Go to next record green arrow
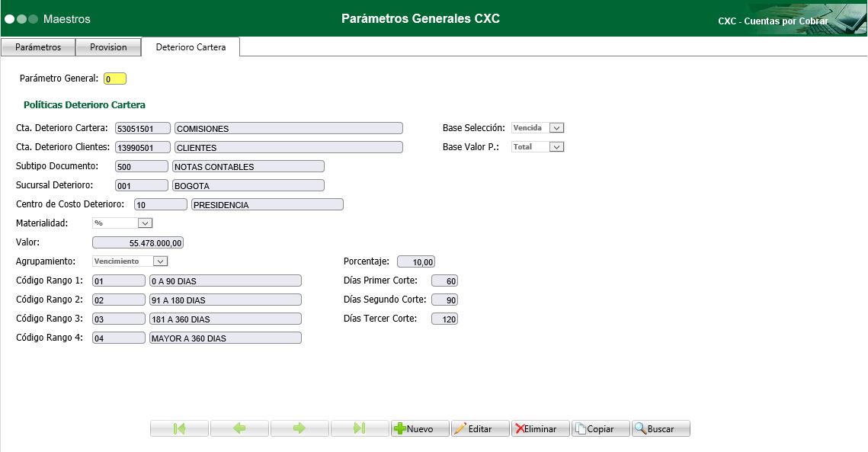This screenshot has height=452, width=868. (299, 428)
